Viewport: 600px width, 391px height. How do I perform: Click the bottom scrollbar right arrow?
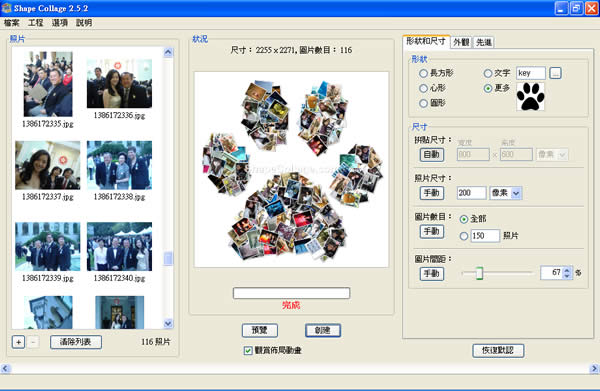[594, 368]
